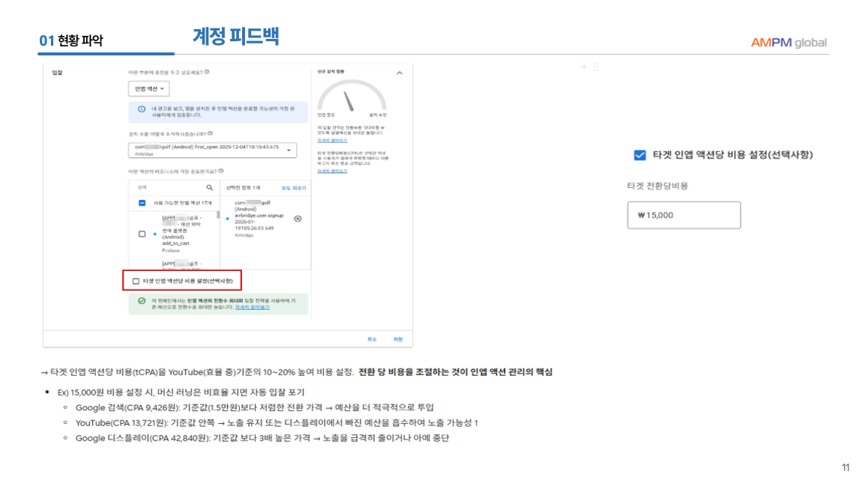
Task: Click the faint plus icon near slide top
Action: coord(584,67)
